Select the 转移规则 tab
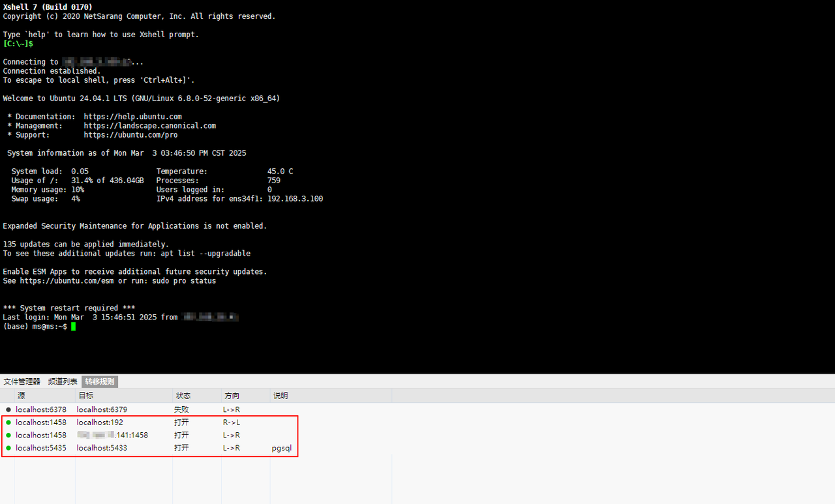Screen dimensions: 835x504 click(100, 381)
